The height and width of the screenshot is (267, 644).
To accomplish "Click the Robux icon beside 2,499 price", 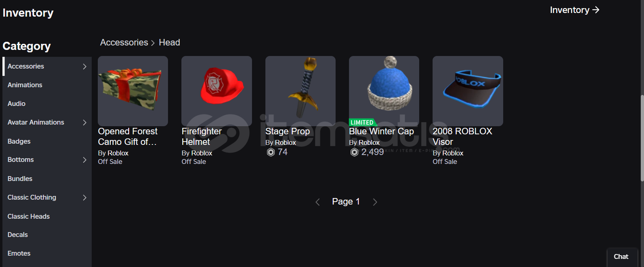I will (354, 152).
